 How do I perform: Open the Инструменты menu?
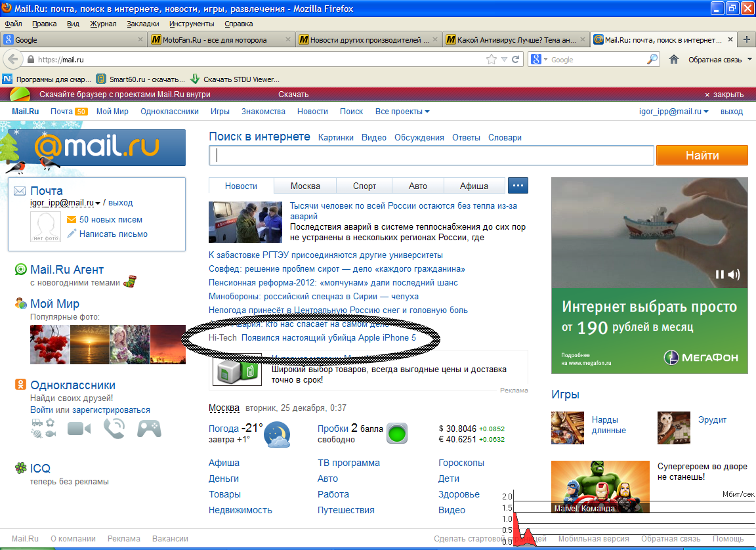tap(192, 24)
